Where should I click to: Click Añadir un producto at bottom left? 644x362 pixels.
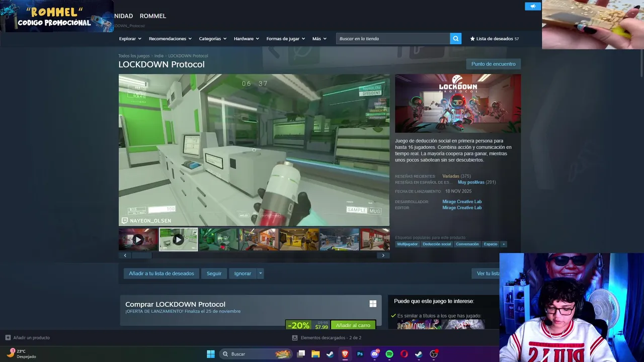tap(31, 337)
